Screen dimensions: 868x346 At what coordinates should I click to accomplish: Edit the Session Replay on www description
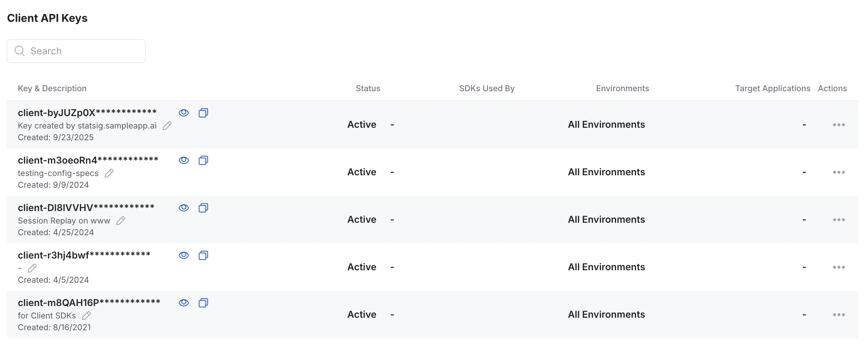click(x=121, y=220)
